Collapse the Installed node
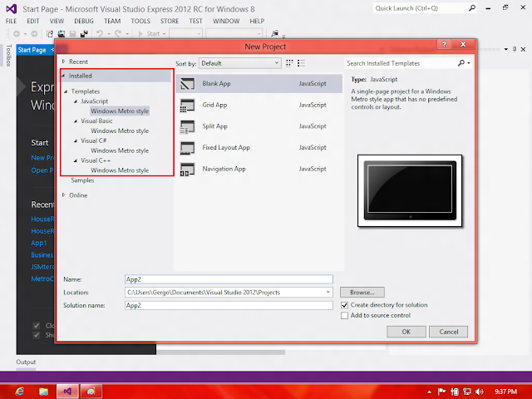This screenshot has width=532, height=399. click(x=63, y=76)
